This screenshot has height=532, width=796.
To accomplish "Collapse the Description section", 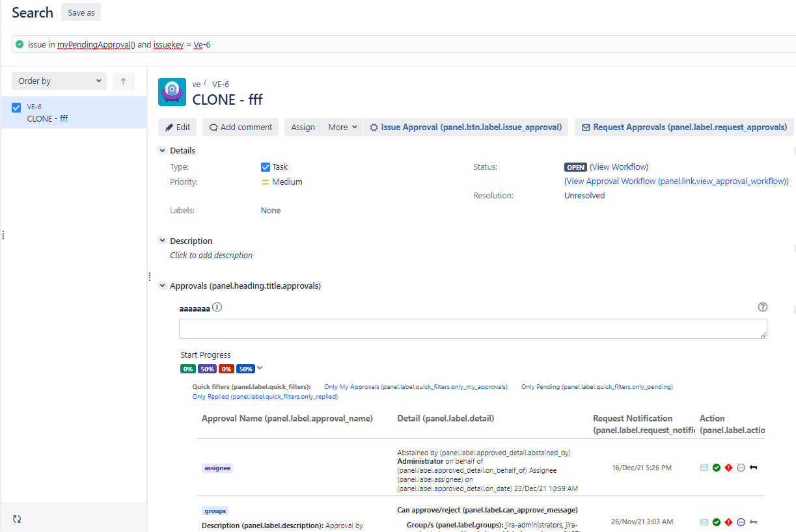I will pyautogui.click(x=162, y=241).
